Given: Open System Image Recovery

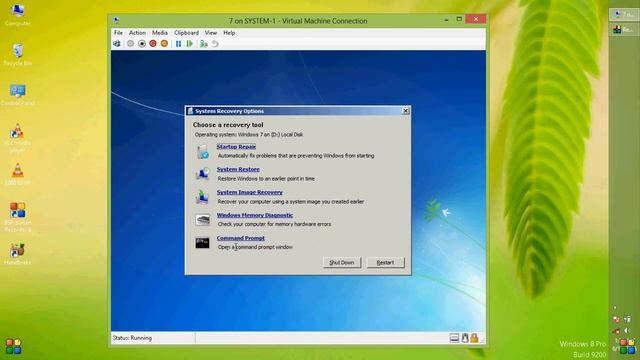Looking at the screenshot, I should point(249,192).
